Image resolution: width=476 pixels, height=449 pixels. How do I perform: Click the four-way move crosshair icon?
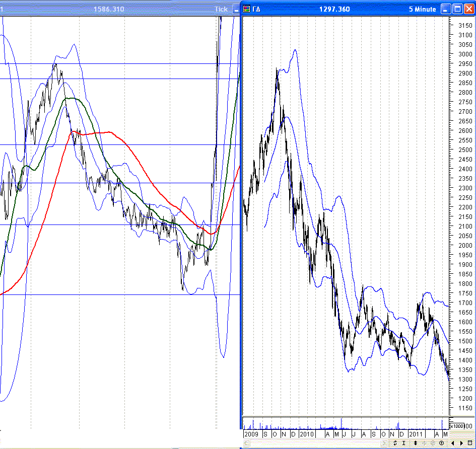[425, 443]
